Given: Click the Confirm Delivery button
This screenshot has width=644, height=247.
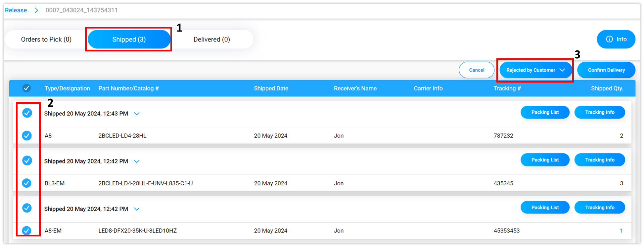Looking at the screenshot, I should [x=606, y=70].
